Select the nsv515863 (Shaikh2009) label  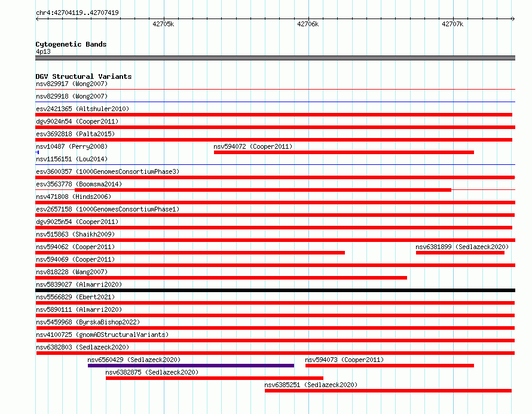pyautogui.click(x=75, y=234)
